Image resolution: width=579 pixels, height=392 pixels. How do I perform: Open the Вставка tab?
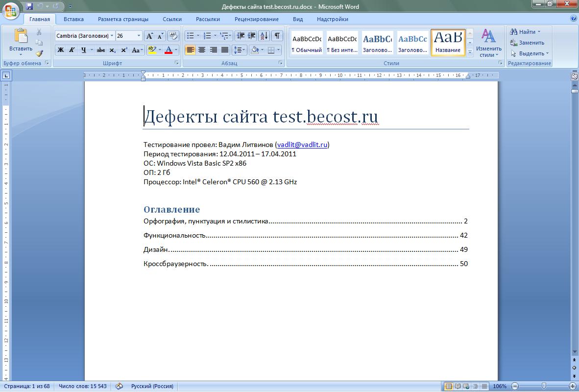[73, 19]
